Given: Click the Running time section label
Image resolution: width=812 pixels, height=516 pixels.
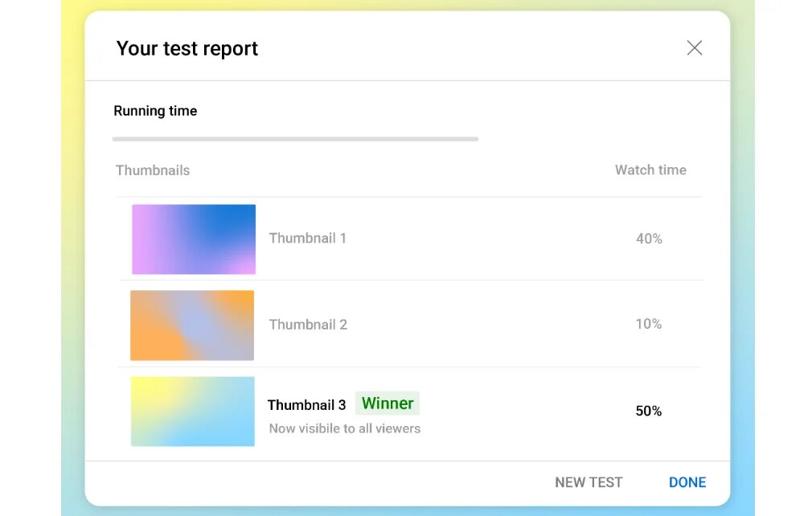Looking at the screenshot, I should [155, 110].
